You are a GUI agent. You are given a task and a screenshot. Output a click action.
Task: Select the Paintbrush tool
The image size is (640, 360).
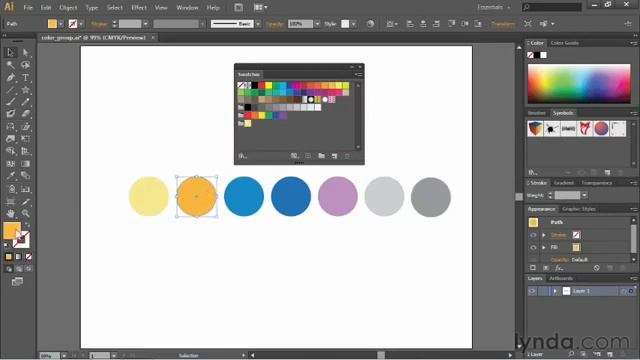(x=11, y=102)
